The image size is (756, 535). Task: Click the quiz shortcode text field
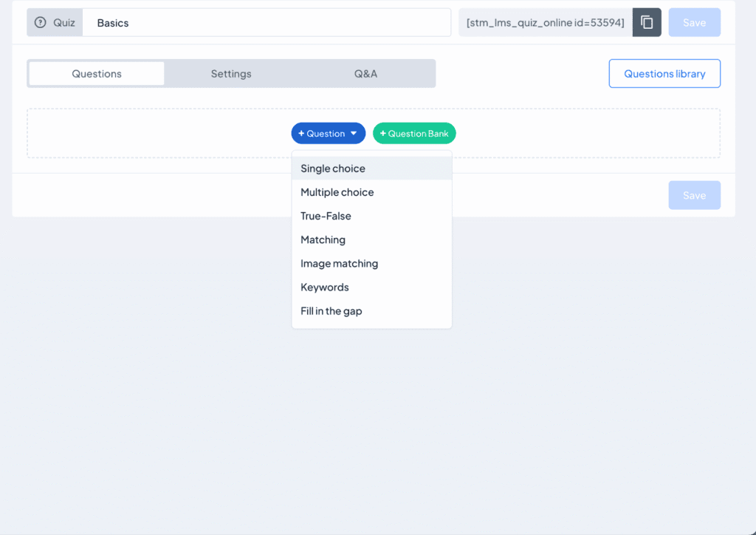pos(546,22)
